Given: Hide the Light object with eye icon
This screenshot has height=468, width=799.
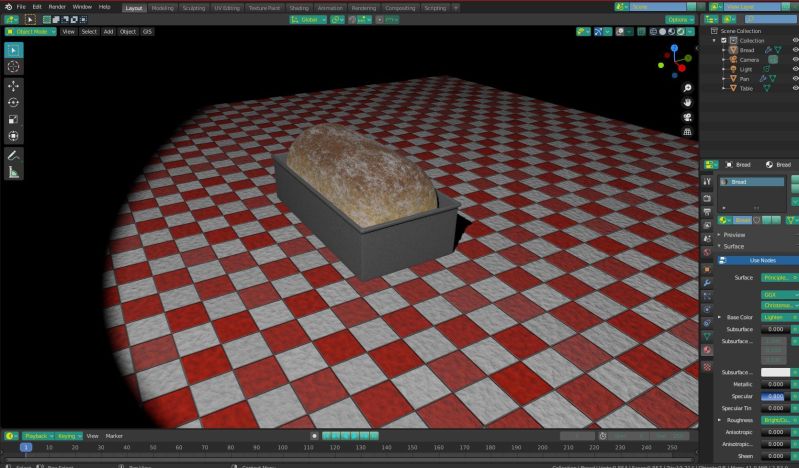Looking at the screenshot, I should click(x=795, y=69).
